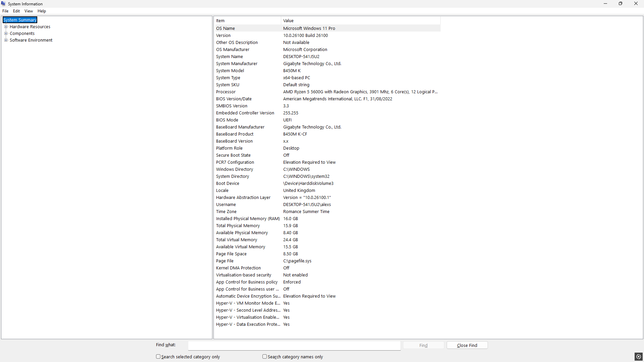Select the PCR7 Configuration row
The image size is (644, 362).
[328, 162]
